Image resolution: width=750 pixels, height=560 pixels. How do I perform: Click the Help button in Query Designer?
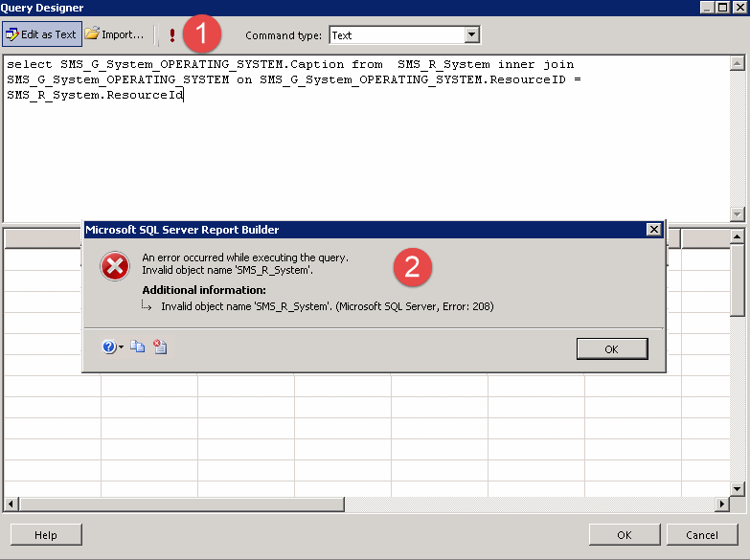point(46,535)
